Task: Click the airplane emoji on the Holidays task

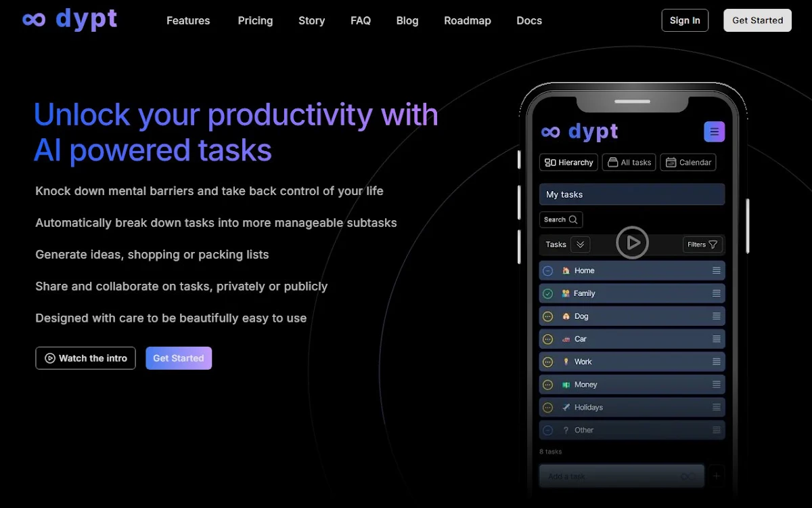Action: [x=566, y=408]
